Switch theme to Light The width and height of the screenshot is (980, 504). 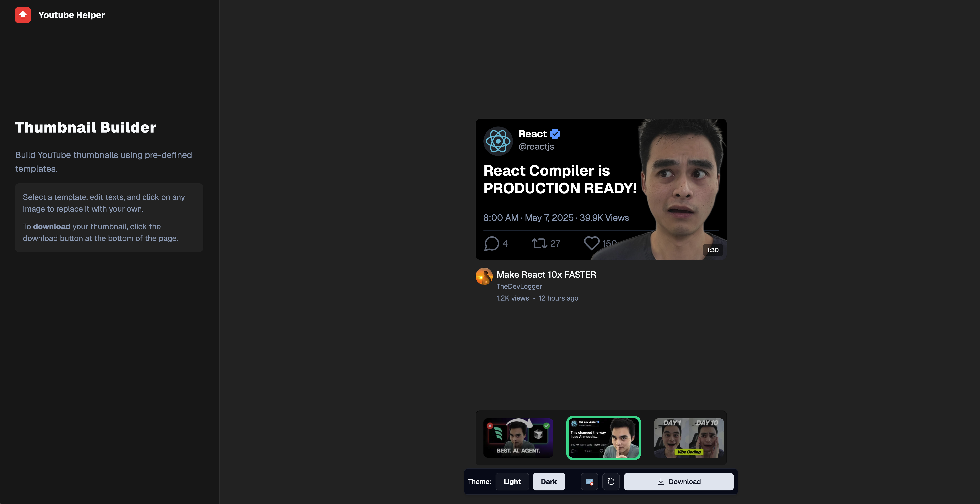512,482
